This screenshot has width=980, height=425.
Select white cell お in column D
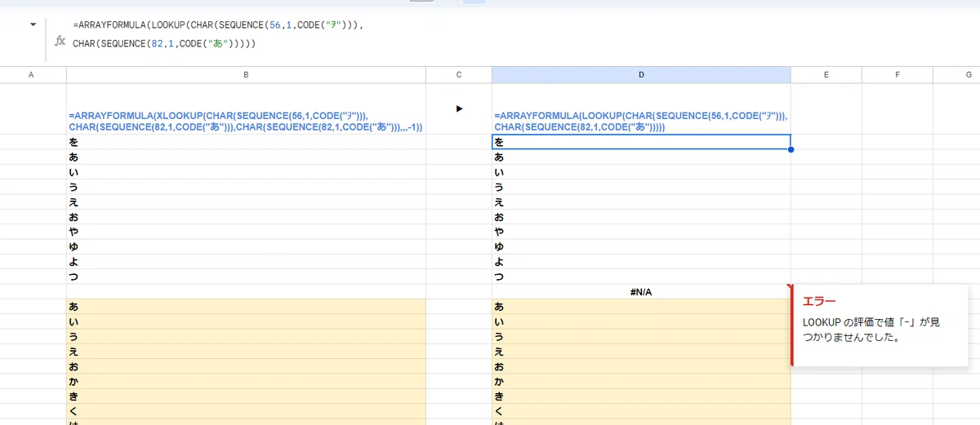pos(641,217)
